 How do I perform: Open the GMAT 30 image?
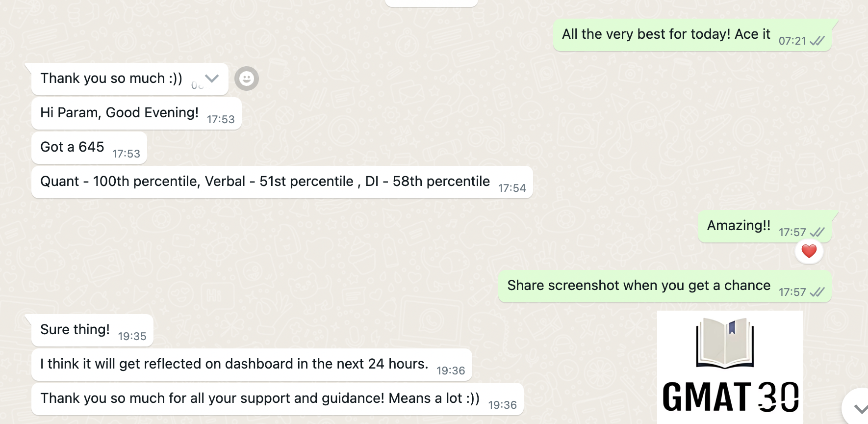tap(730, 368)
